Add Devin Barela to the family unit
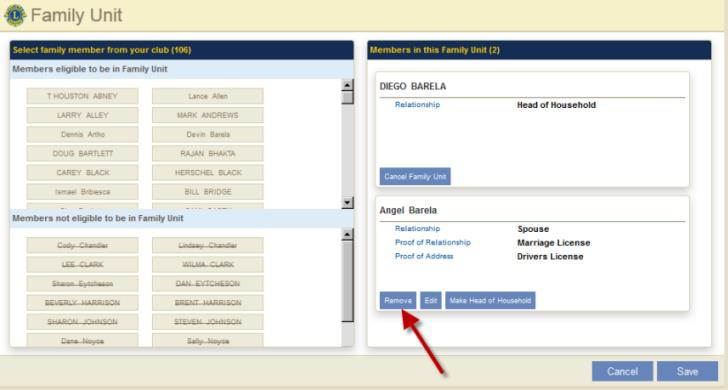 tap(208, 134)
